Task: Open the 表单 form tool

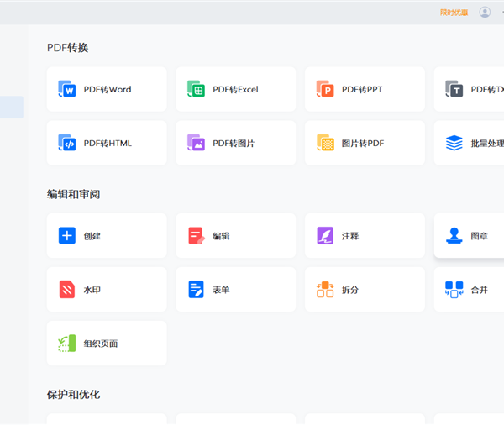Action: coord(235,290)
